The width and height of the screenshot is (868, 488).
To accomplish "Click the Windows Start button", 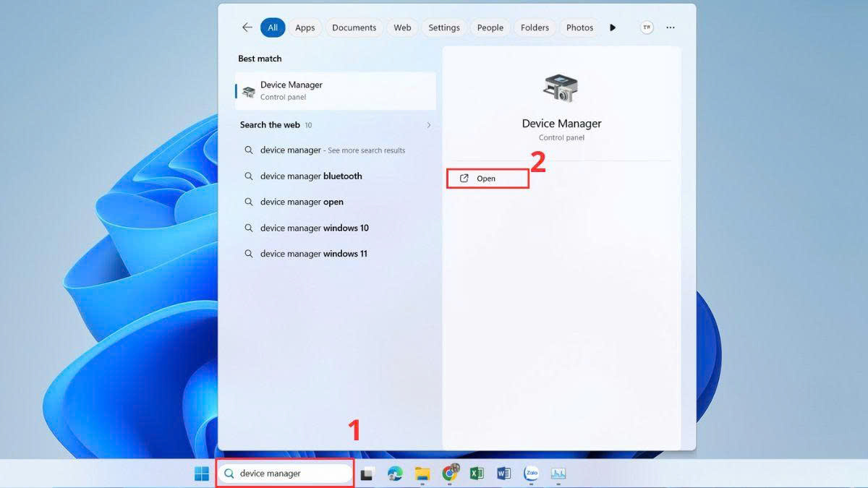I will click(x=202, y=474).
